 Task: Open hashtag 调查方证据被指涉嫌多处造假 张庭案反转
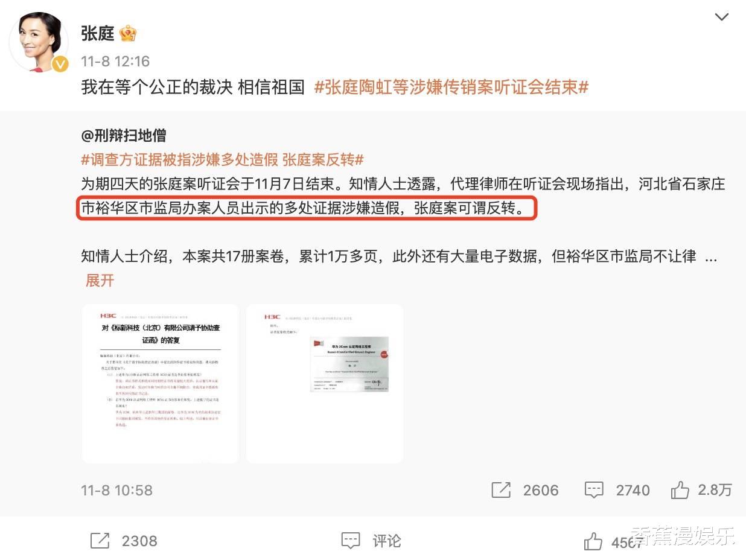[x=223, y=160]
